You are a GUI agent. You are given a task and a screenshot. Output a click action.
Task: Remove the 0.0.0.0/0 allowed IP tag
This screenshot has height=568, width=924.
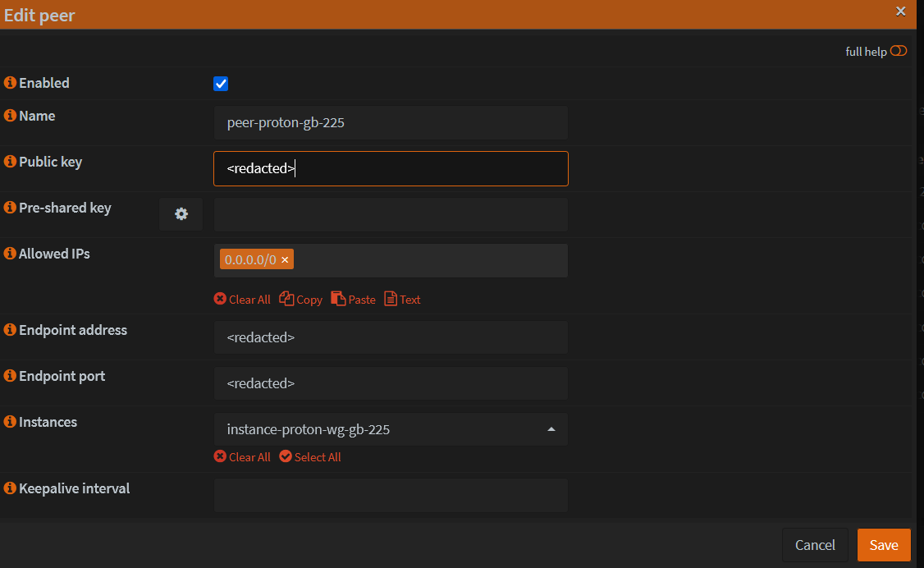tap(285, 259)
